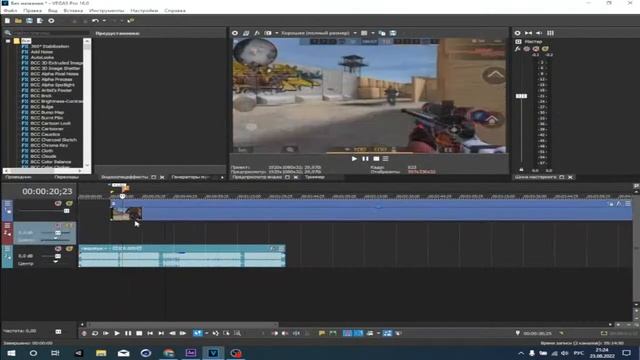Viewport: 640px width, 360px height.
Task: Click the Render As icon in main toolbar
Action: [40, 20]
